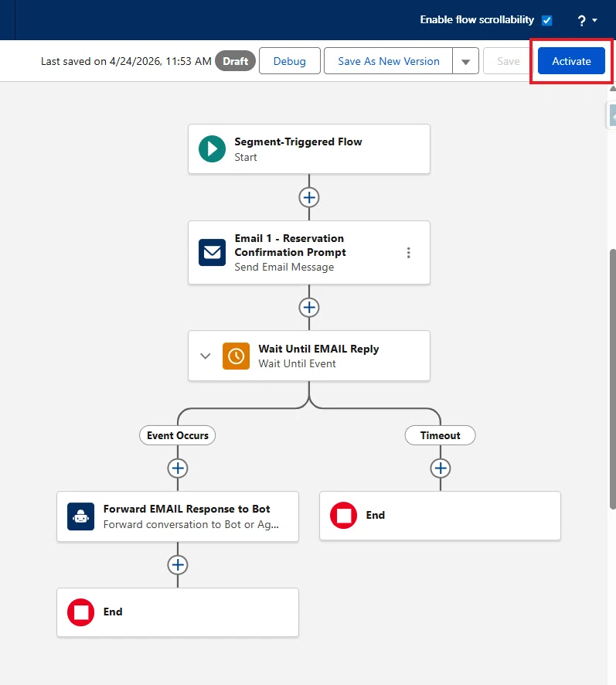Click the red End icon under Timeout

click(343, 516)
